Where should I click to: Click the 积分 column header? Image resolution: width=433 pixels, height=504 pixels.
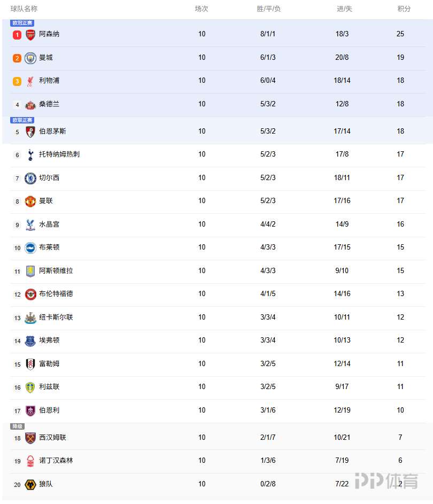click(404, 9)
